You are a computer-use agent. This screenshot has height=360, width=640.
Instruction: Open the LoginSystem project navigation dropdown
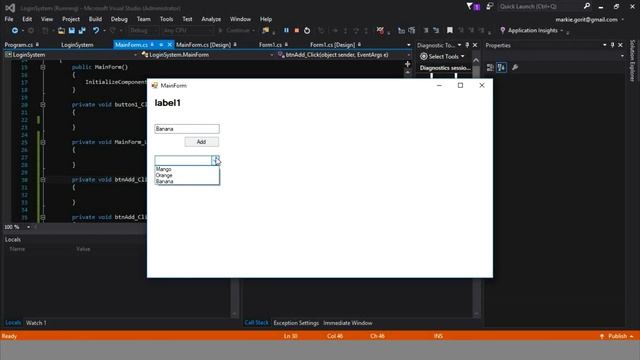135,55
